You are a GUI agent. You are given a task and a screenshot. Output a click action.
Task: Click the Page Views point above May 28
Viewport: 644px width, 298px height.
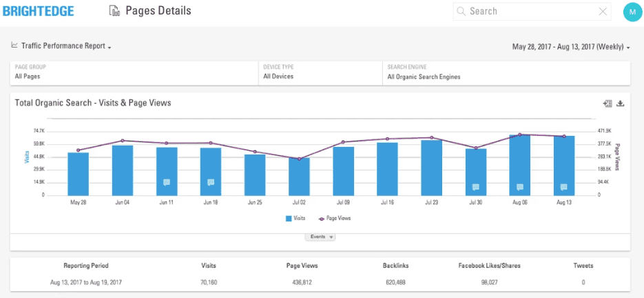coord(79,150)
